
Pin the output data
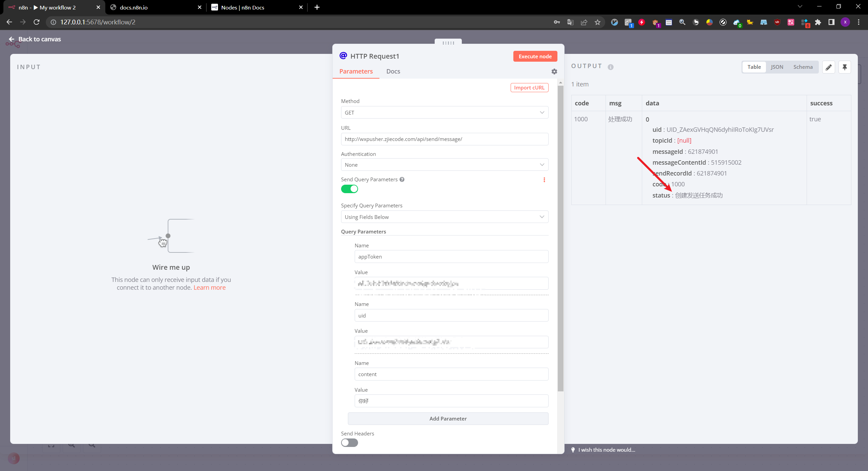click(x=845, y=67)
